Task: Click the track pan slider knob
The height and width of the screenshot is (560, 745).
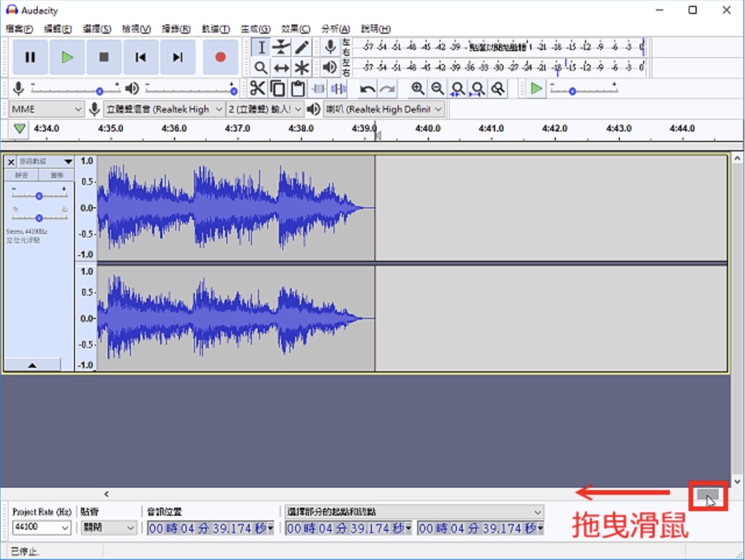Action: point(39,218)
